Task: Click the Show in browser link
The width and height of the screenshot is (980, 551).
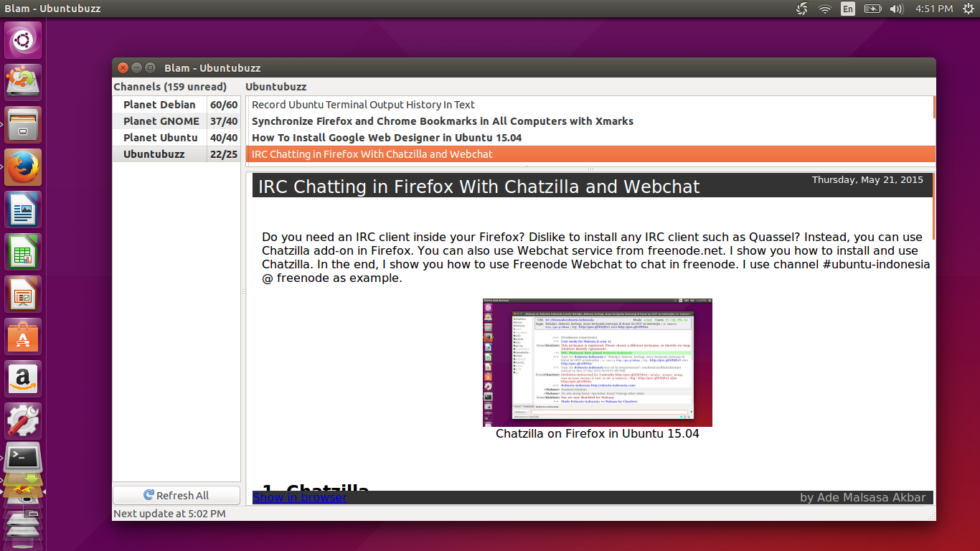Action: (299, 497)
